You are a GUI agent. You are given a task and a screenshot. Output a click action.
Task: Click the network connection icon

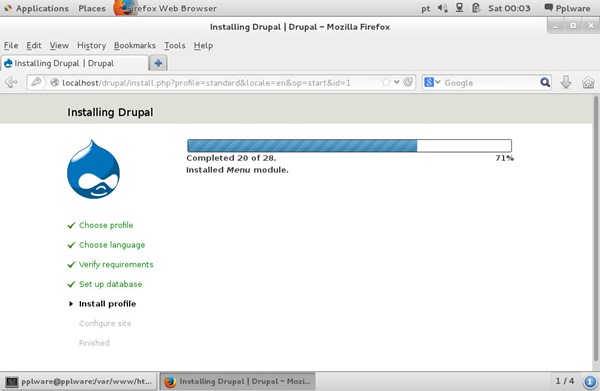click(459, 8)
